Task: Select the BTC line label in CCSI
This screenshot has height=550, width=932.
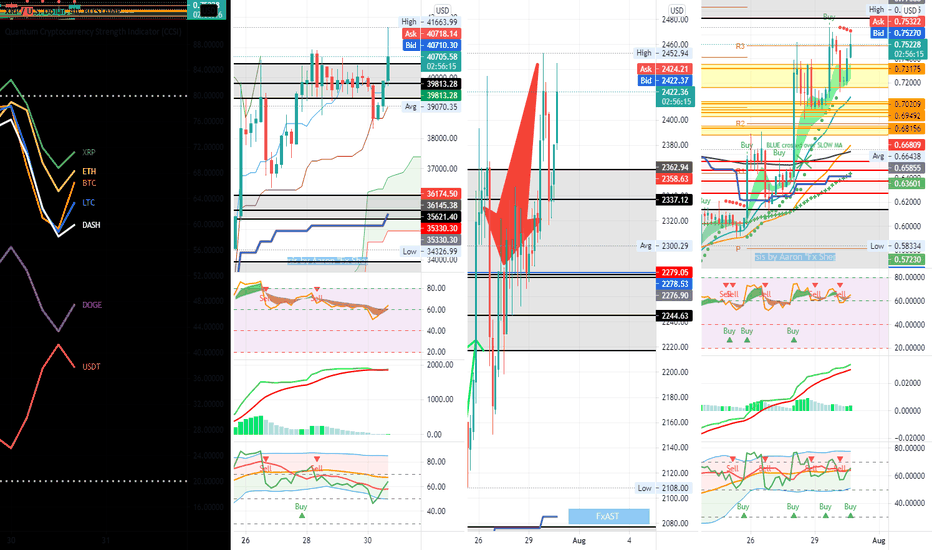Action: pos(89,183)
